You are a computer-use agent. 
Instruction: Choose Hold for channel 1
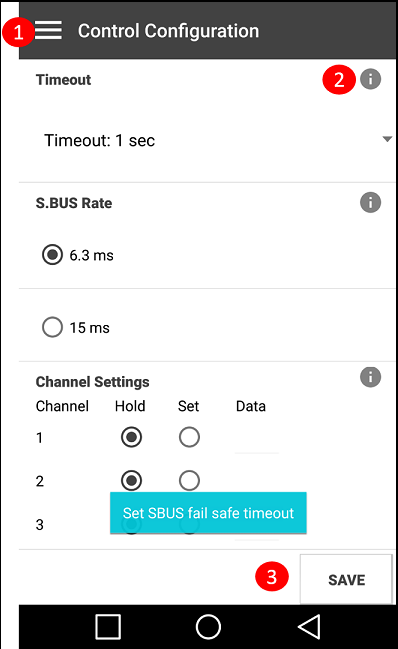point(132,437)
